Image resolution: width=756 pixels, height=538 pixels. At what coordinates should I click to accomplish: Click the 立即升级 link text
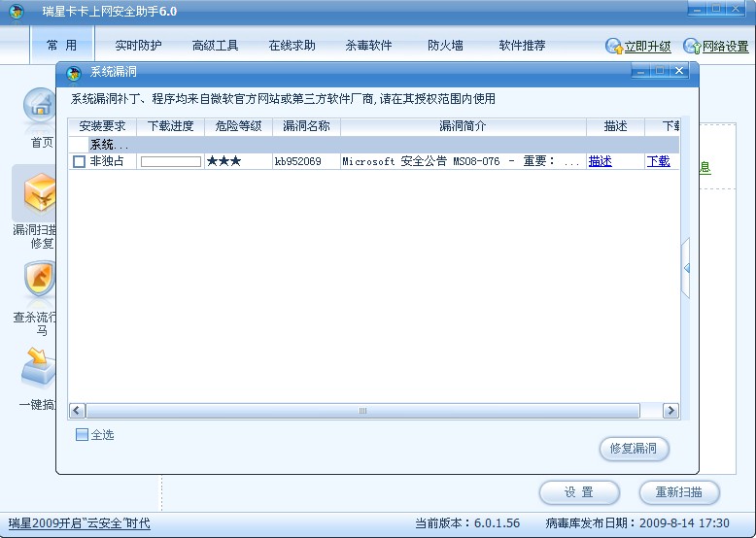click(647, 47)
